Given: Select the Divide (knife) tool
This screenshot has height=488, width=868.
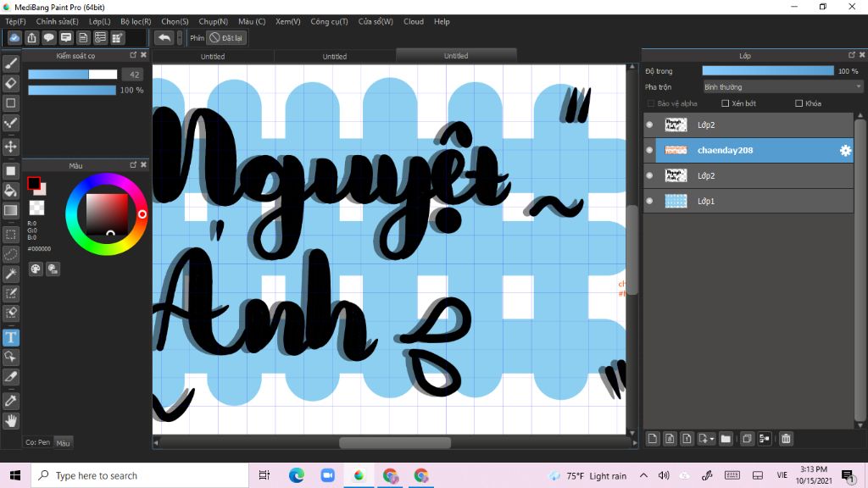Looking at the screenshot, I should point(10,377).
